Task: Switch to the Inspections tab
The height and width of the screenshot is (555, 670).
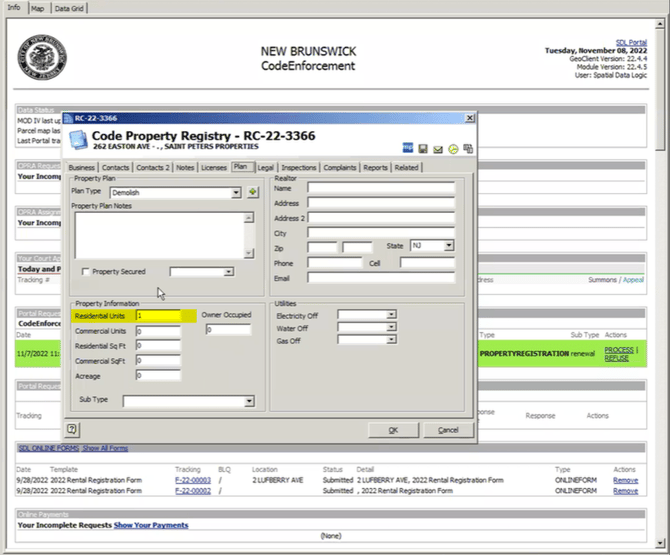Action: click(299, 167)
